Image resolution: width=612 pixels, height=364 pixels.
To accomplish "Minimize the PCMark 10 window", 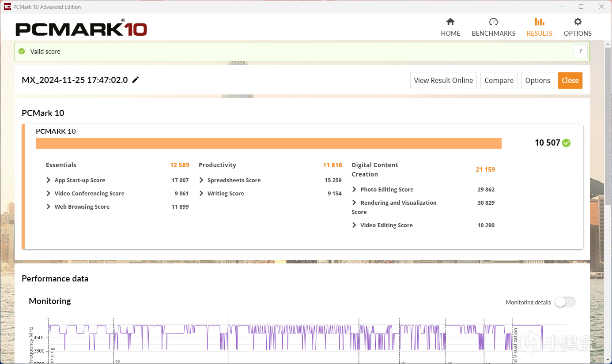I will click(561, 7).
